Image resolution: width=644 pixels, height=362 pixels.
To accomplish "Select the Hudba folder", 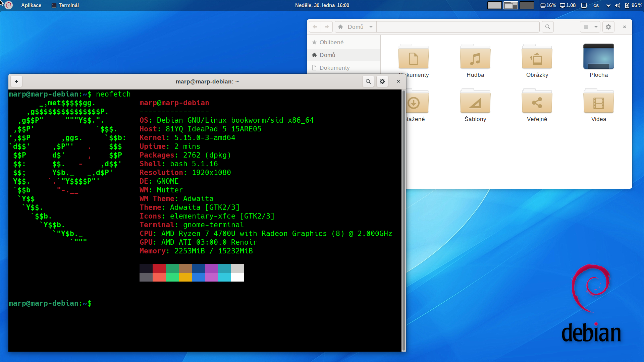I will coord(475,61).
